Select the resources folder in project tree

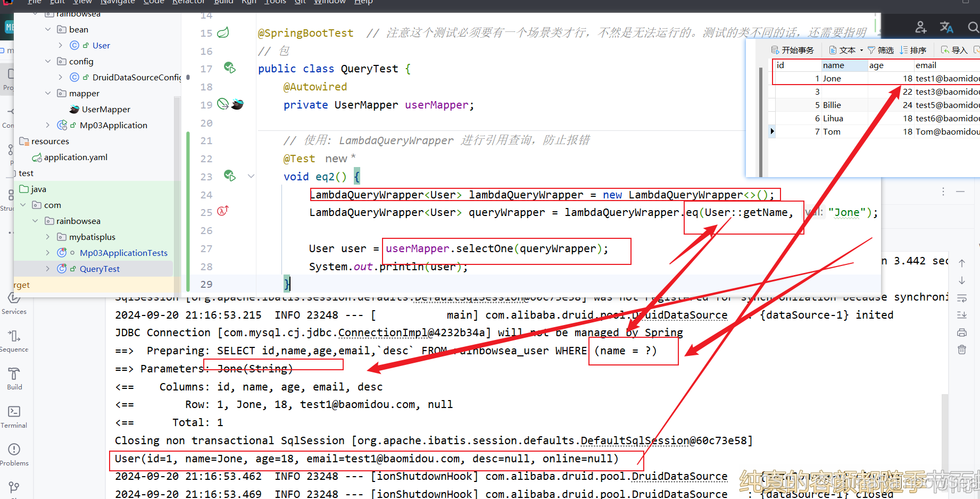(x=50, y=141)
